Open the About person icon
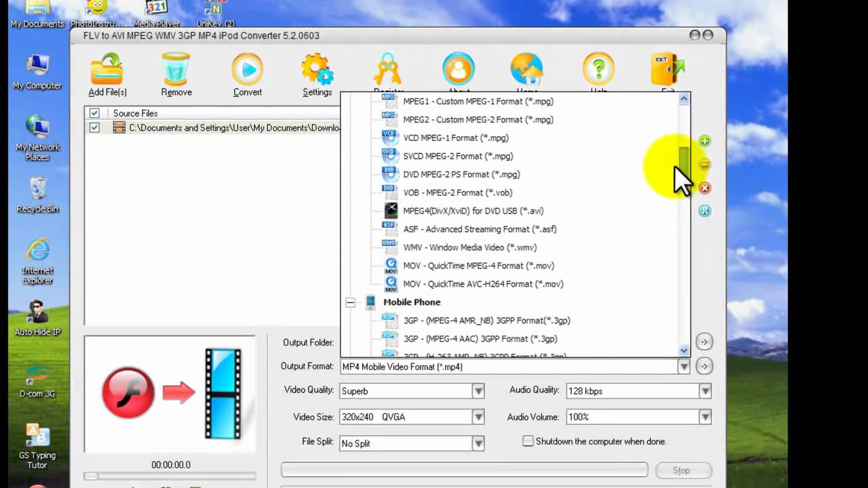This screenshot has width=868, height=488. [x=458, y=69]
